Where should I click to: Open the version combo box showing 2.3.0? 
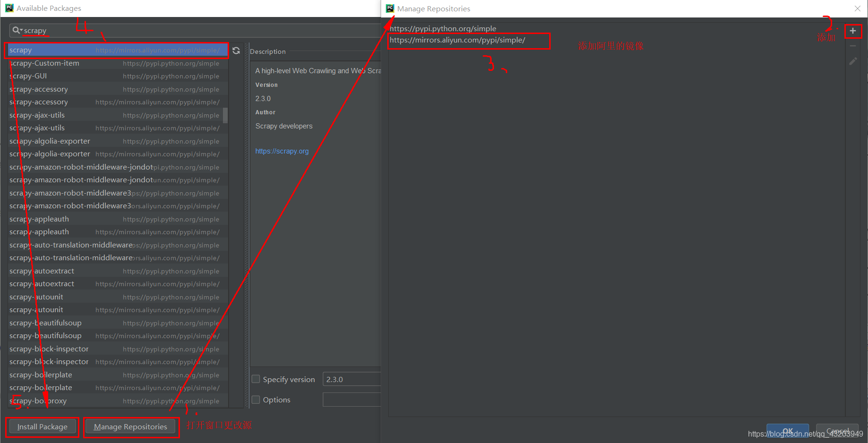(x=352, y=379)
